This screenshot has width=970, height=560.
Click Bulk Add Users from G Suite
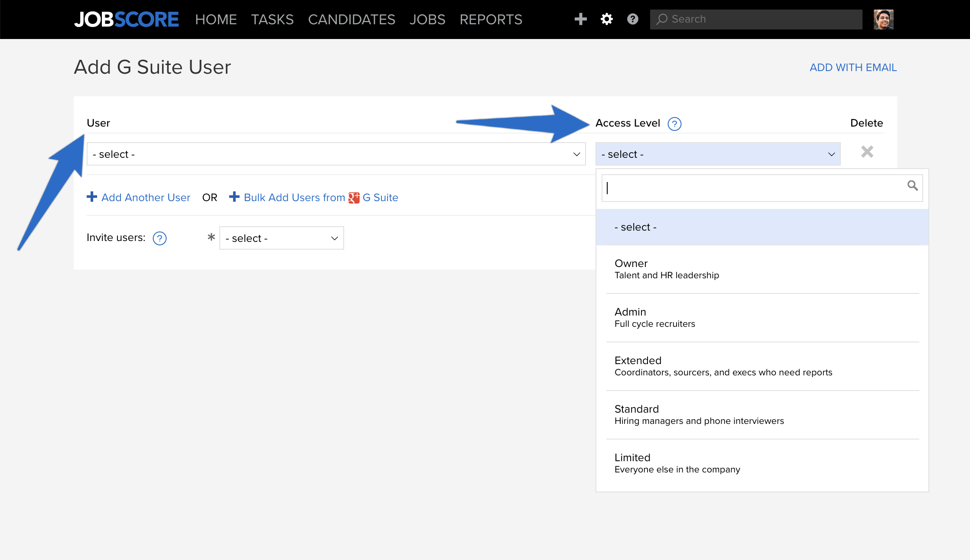point(314,197)
